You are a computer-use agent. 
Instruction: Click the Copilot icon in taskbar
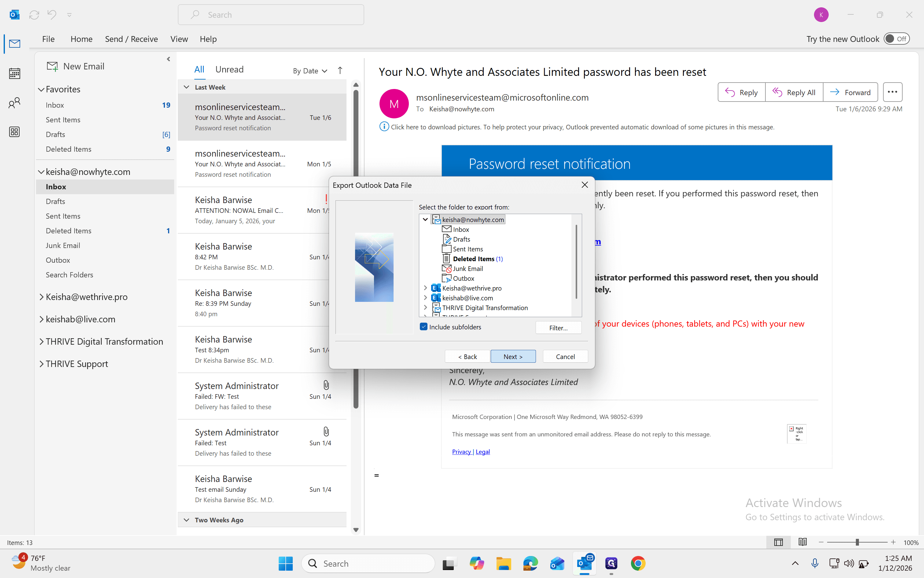point(476,563)
